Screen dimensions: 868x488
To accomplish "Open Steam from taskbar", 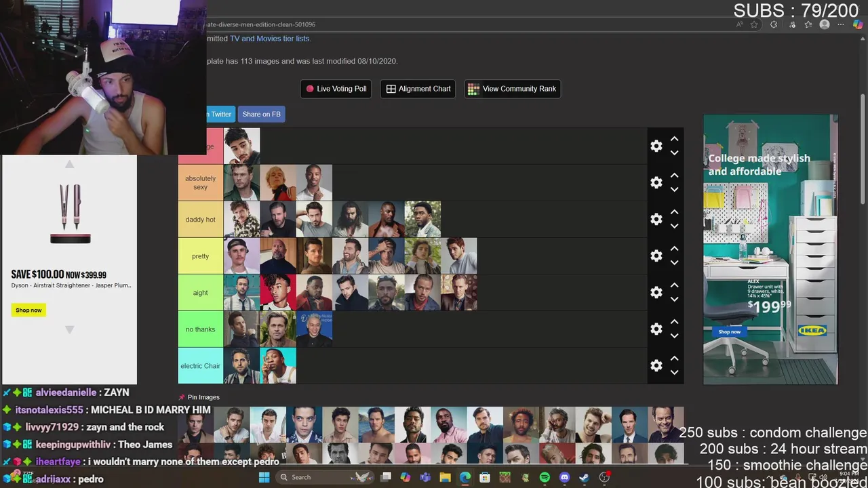I will pyautogui.click(x=584, y=477).
